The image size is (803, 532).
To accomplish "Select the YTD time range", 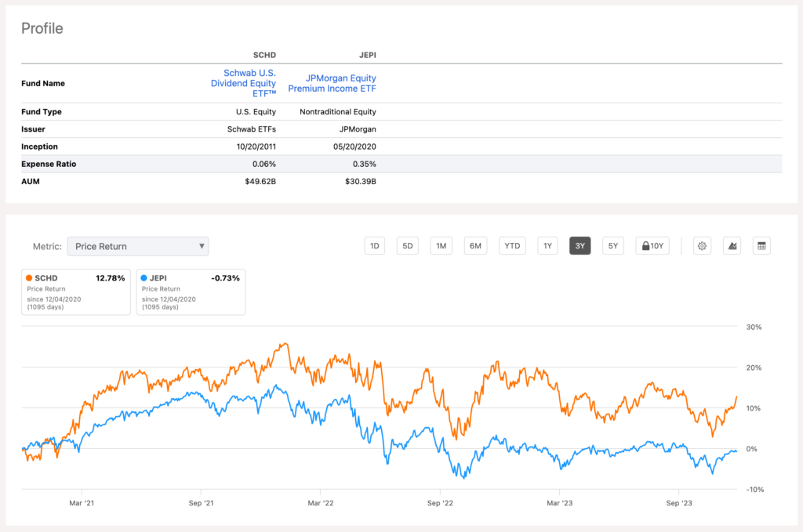I will 512,246.
